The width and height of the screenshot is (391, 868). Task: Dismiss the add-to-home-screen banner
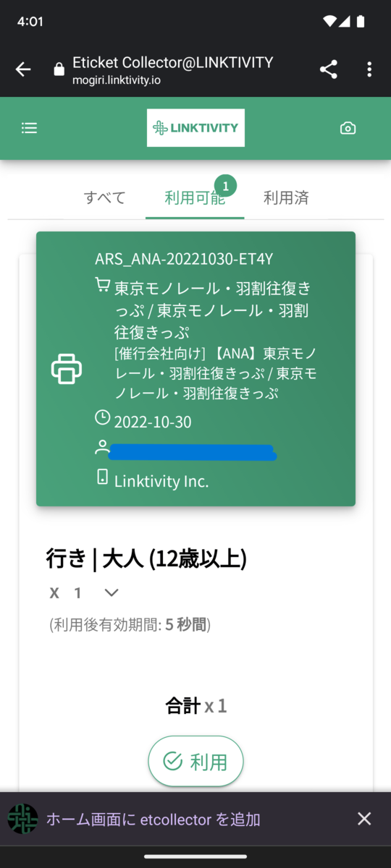coord(364,819)
